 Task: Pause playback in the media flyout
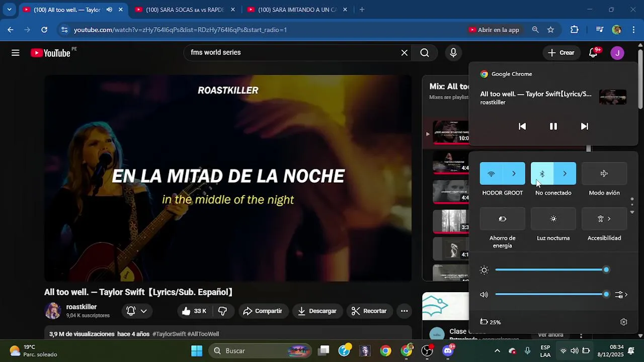pos(553,126)
